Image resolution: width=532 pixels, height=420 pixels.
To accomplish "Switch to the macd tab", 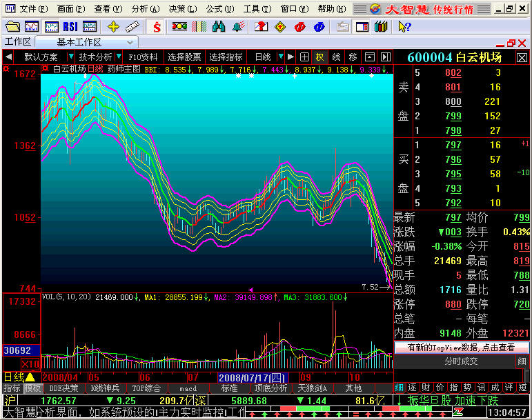I will (188, 388).
